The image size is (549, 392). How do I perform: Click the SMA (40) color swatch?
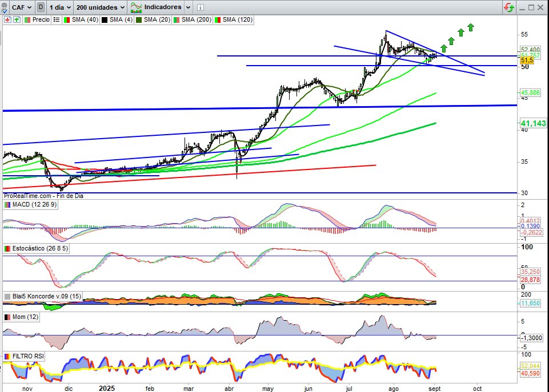point(66,20)
